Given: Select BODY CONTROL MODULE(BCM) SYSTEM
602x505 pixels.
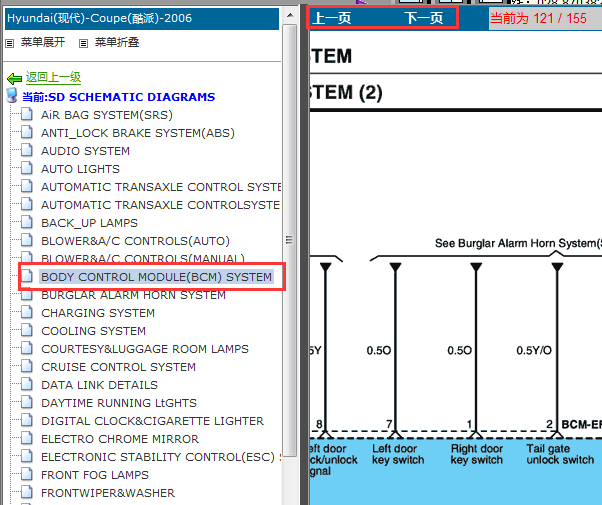Looking at the screenshot, I should [x=157, y=277].
